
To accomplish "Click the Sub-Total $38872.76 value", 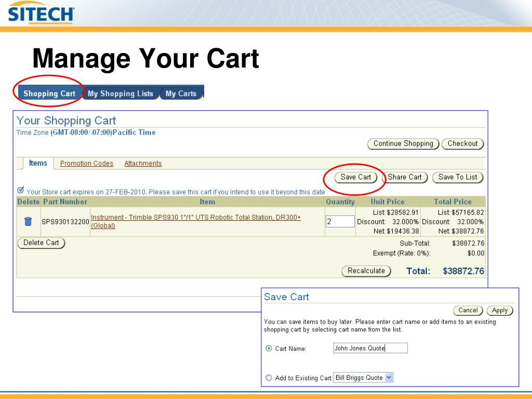I will [468, 243].
